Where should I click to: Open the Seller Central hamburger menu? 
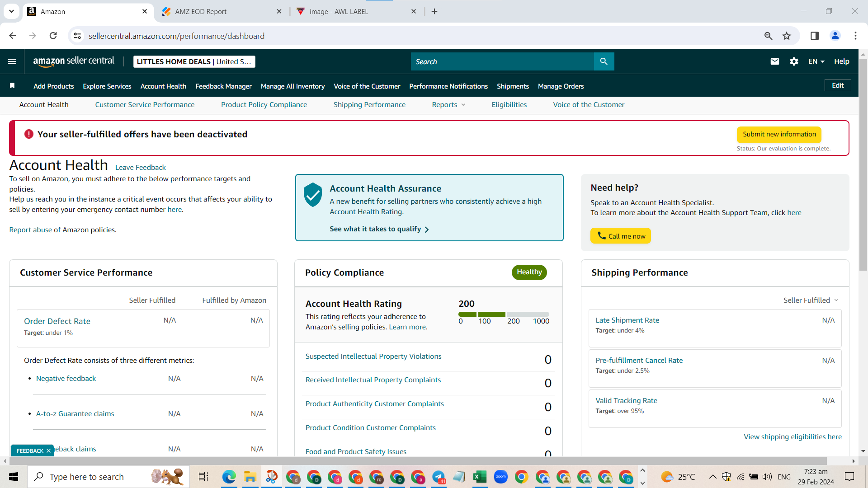[12, 61]
